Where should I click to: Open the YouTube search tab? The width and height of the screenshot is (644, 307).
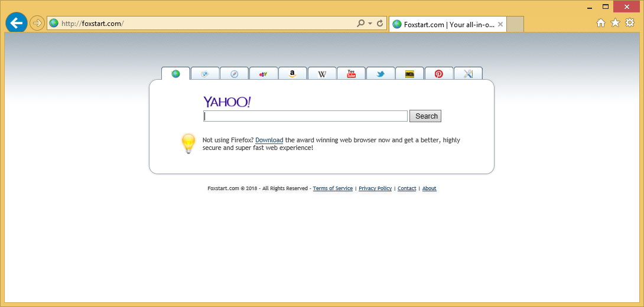coord(351,74)
